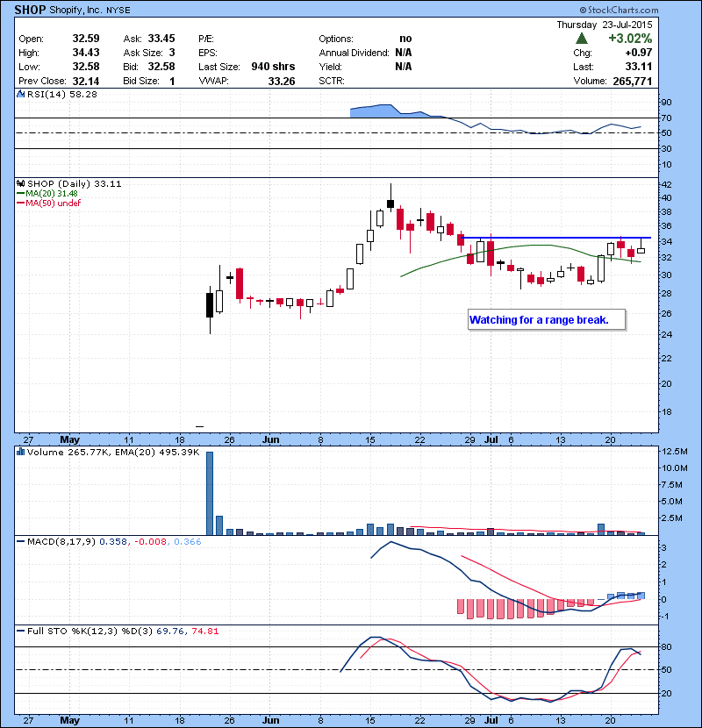
Task: Click the tallest volume bar in late May
Action: click(x=210, y=493)
